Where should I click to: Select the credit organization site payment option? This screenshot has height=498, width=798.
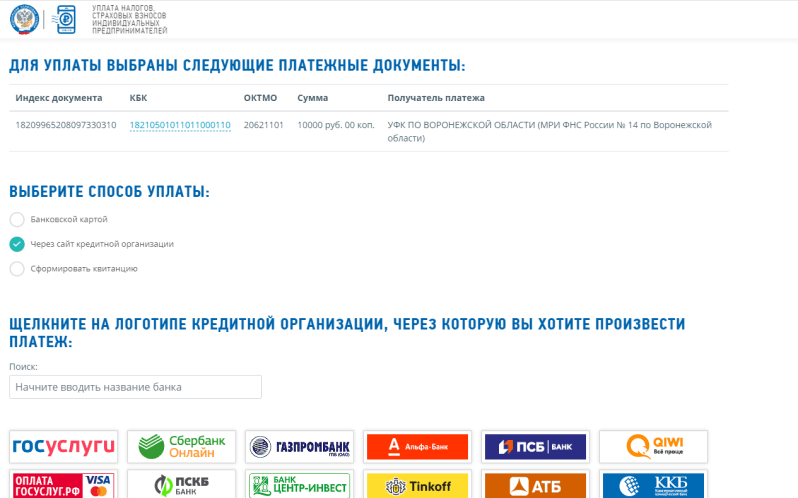[x=17, y=244]
